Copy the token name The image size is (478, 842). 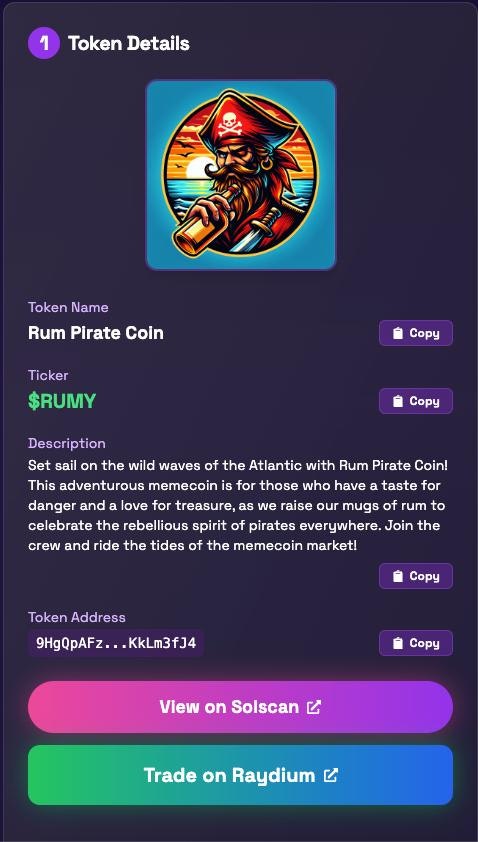coord(416,333)
